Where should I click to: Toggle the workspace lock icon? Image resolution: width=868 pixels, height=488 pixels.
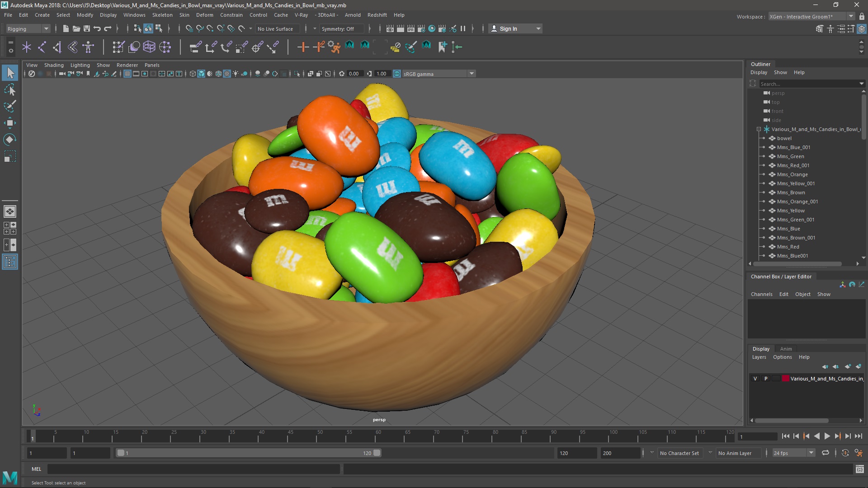pos(862,16)
